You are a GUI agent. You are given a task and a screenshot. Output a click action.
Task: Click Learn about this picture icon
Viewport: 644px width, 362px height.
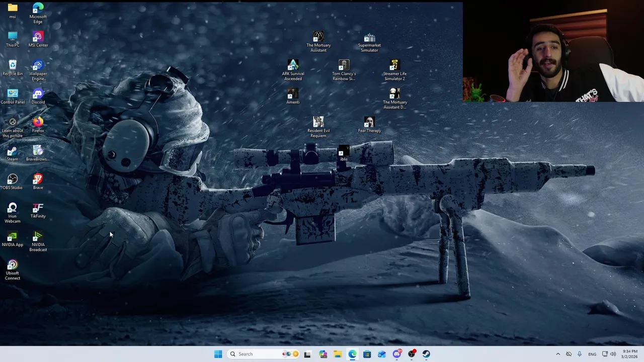click(13, 127)
